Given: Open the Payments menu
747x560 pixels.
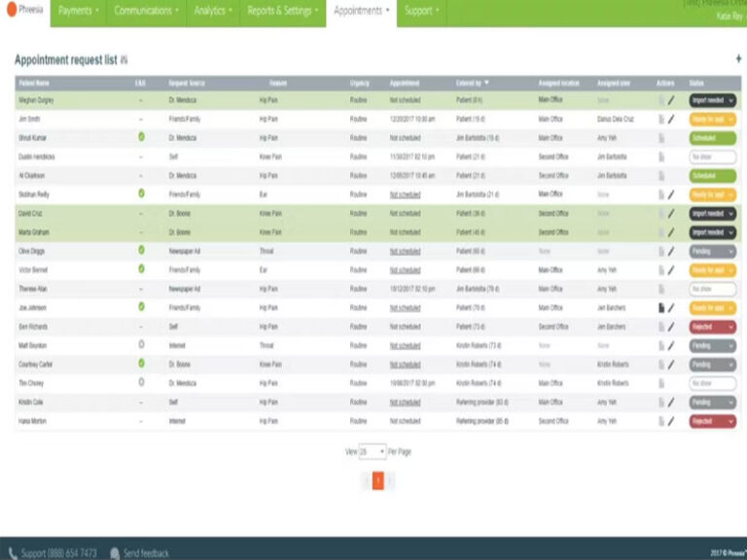Looking at the screenshot, I should (79, 11).
